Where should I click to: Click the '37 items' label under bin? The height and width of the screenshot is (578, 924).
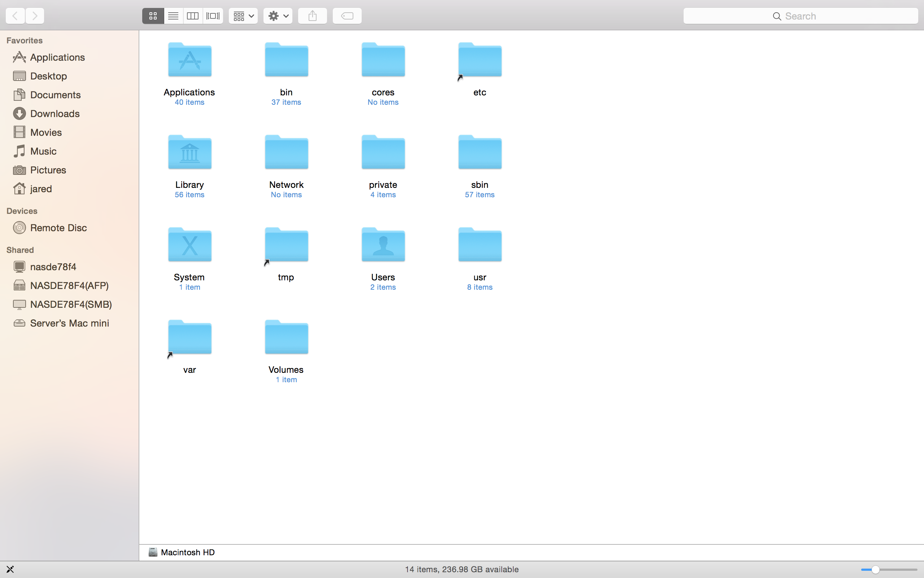(286, 102)
